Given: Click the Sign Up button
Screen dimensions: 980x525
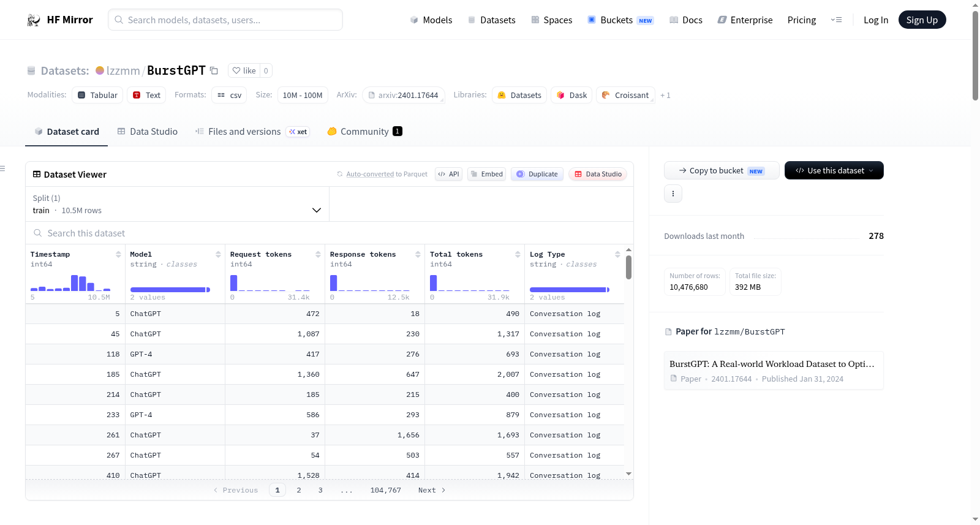Looking at the screenshot, I should click(x=922, y=20).
